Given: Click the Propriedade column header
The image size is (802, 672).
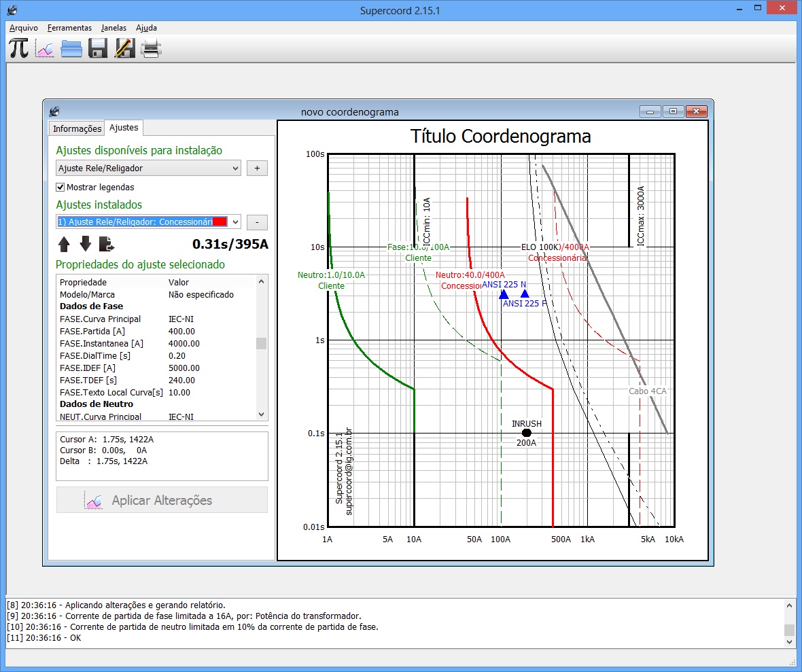Looking at the screenshot, I should [x=84, y=282].
